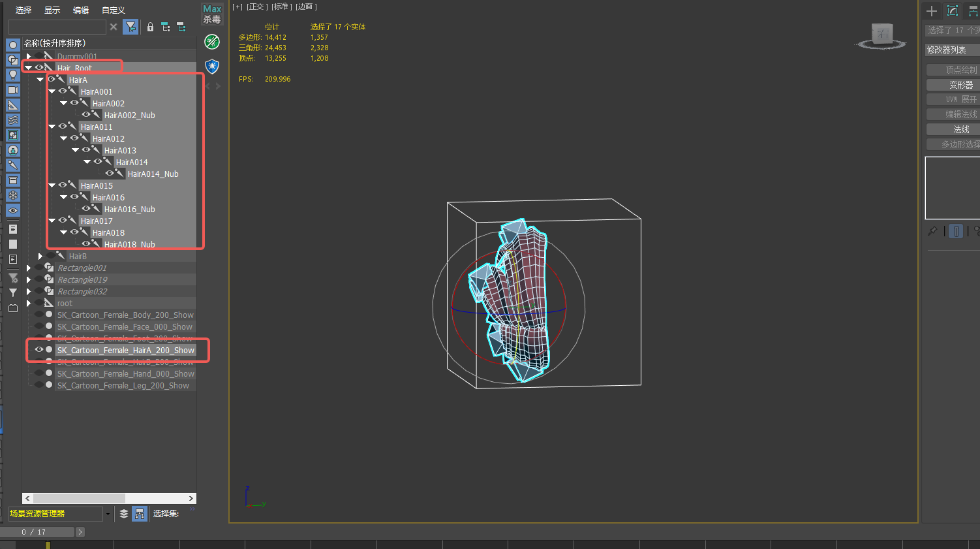Click the UVW 展开 modifier button
Image resolution: width=980 pixels, height=549 pixels.
(x=953, y=99)
